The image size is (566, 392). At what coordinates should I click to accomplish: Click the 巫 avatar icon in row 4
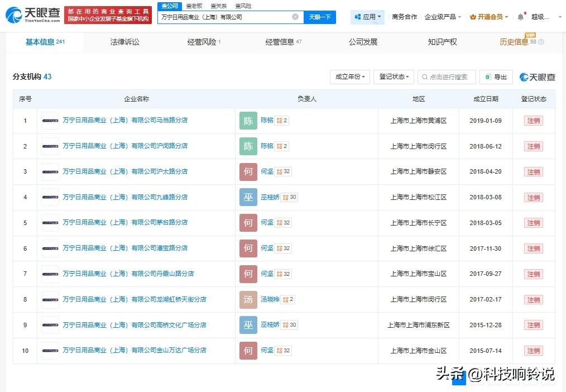248,197
